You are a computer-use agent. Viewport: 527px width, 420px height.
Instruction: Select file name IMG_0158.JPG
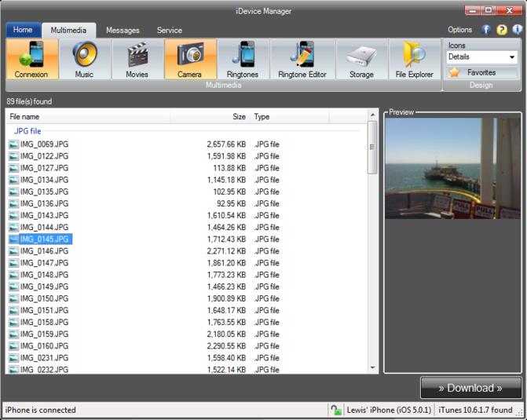(x=44, y=323)
